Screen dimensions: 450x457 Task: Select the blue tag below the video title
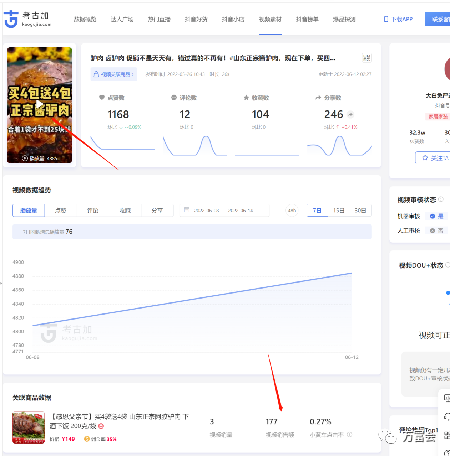(114, 74)
